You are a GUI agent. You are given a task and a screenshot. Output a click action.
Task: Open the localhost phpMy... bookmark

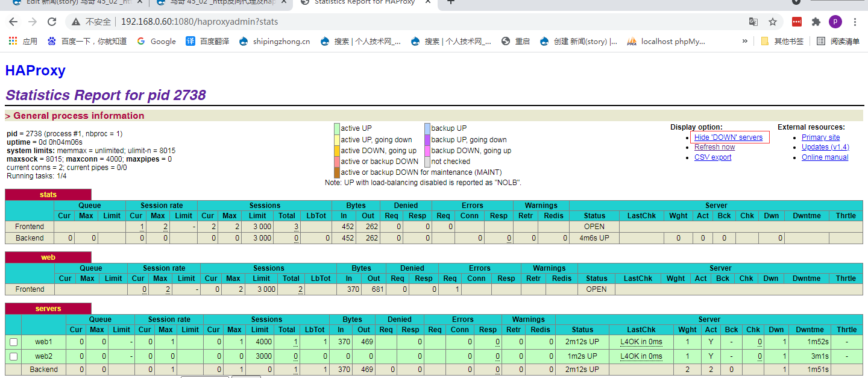click(666, 42)
